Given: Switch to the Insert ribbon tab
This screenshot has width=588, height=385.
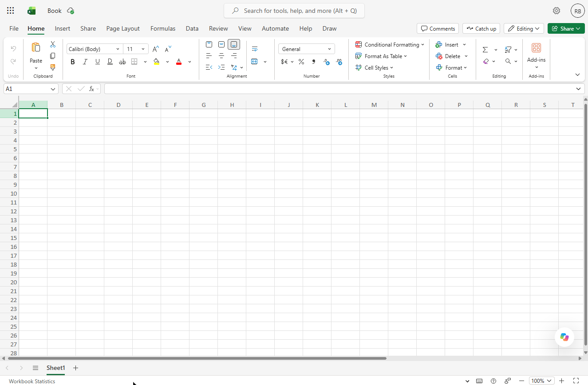Looking at the screenshot, I should [x=63, y=28].
